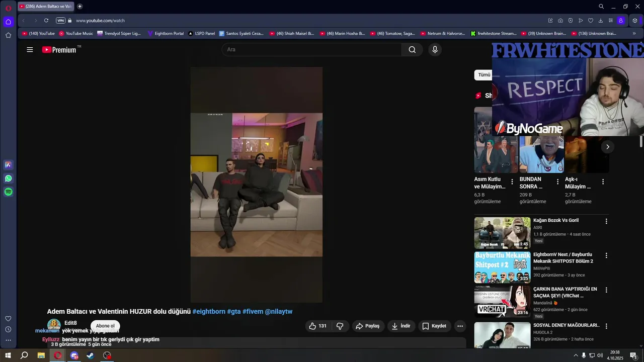Open options for 'Aşk-ı Mülayim' short
This screenshot has width=644, height=362.
(603, 182)
